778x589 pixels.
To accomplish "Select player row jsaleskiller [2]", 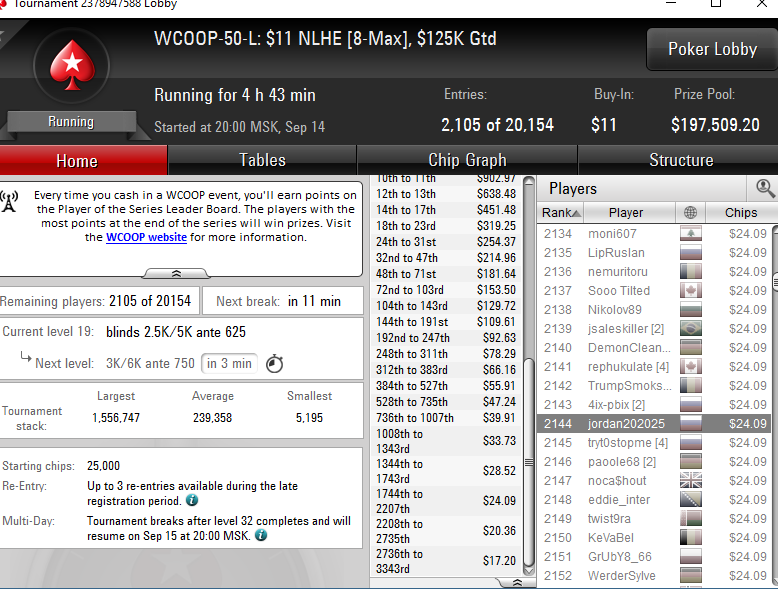I will tap(654, 328).
